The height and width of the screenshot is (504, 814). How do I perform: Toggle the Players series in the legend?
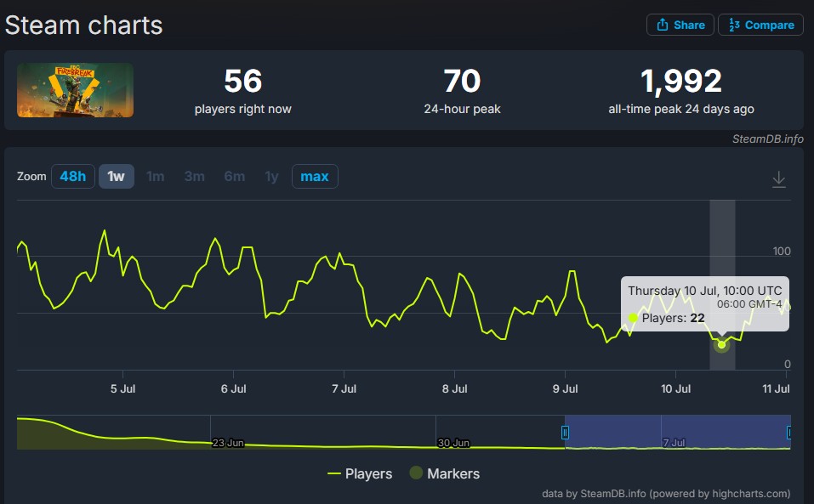(x=360, y=473)
